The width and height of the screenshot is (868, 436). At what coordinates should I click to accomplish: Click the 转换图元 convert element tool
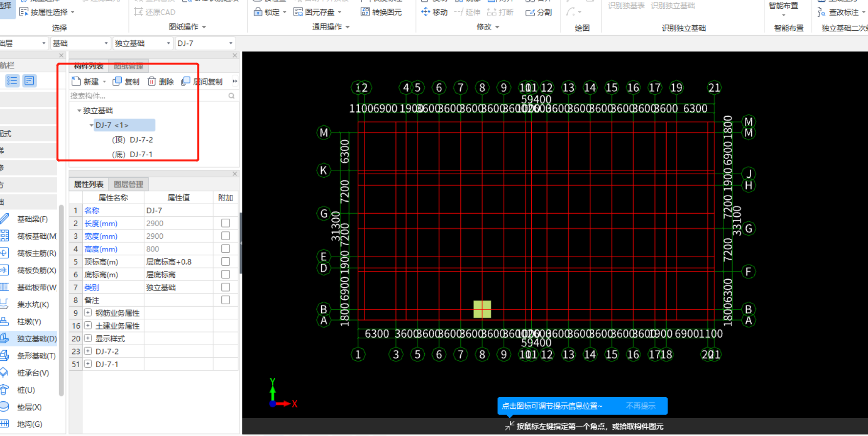[381, 12]
